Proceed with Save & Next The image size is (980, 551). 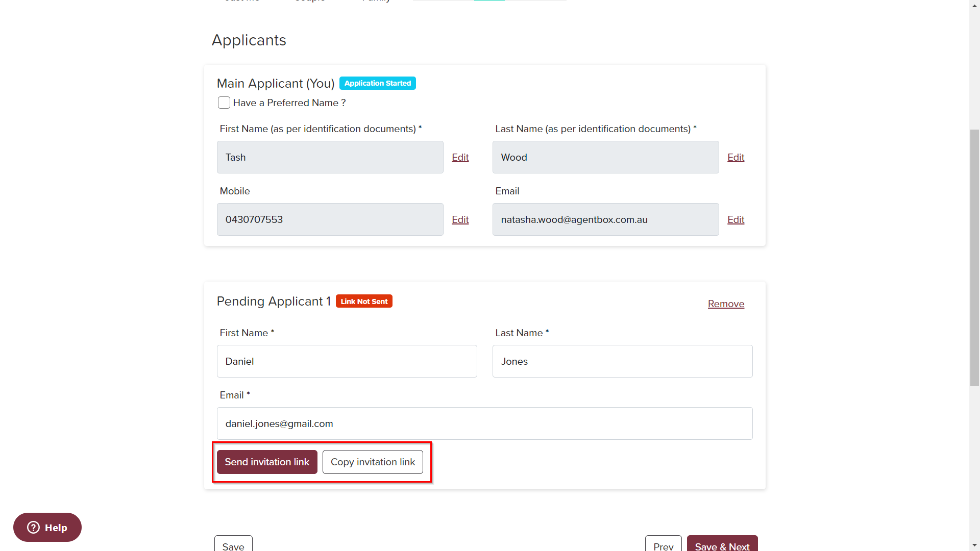tap(722, 544)
